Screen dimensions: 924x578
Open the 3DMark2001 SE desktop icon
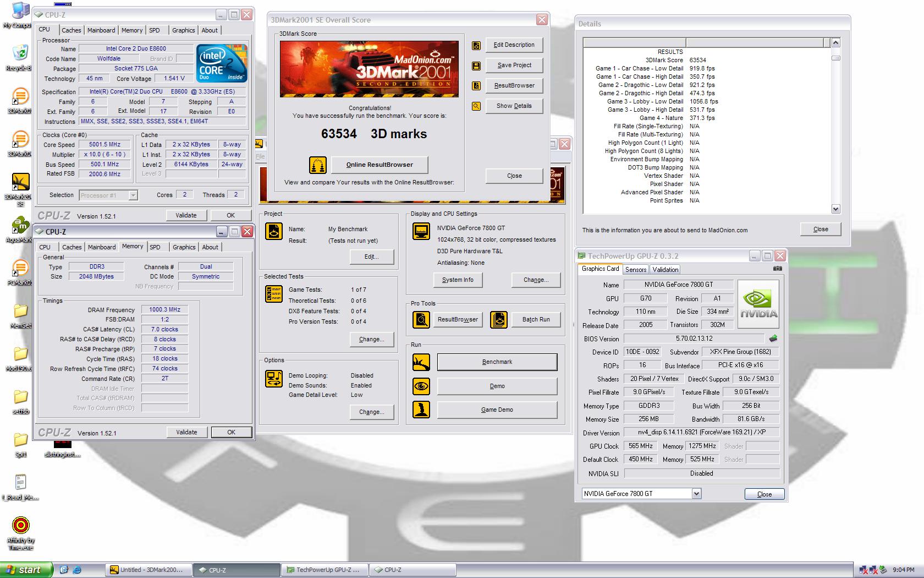click(x=20, y=188)
